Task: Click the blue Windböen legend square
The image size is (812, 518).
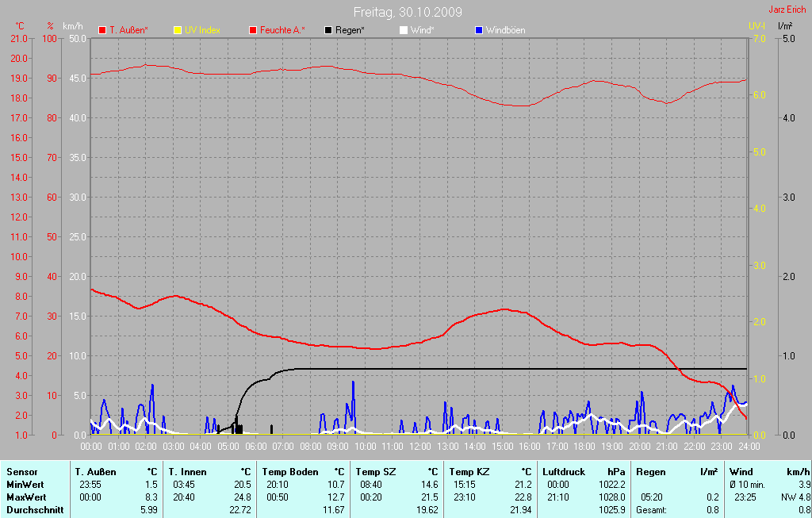Action: click(x=478, y=30)
